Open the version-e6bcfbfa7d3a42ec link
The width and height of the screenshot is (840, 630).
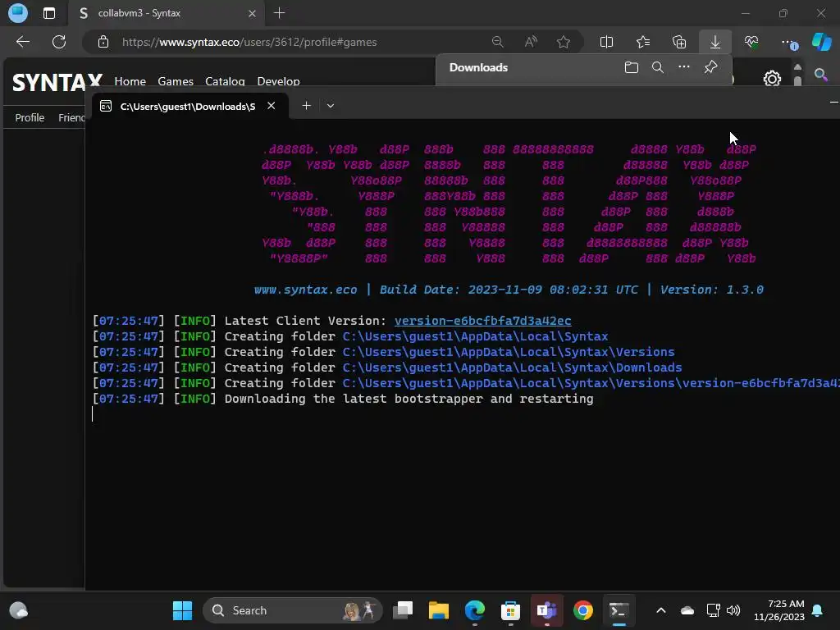coord(482,321)
